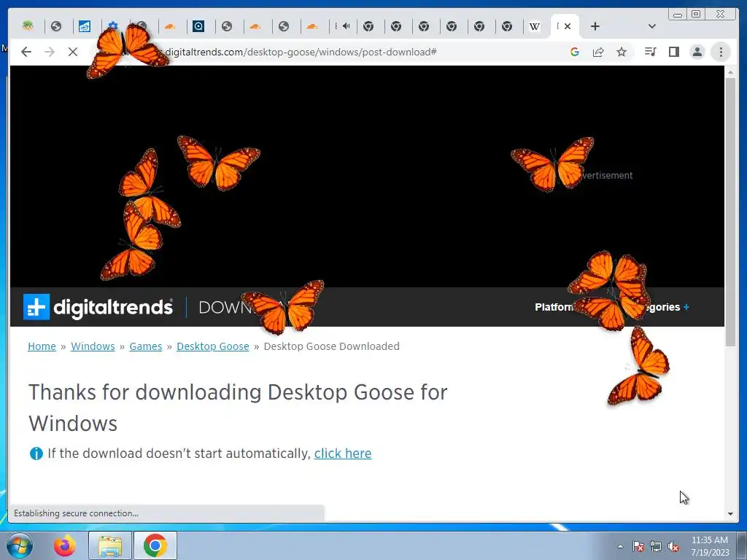Click the scrollbar down arrow
Image resolution: width=747 pixels, height=560 pixels.
click(731, 514)
